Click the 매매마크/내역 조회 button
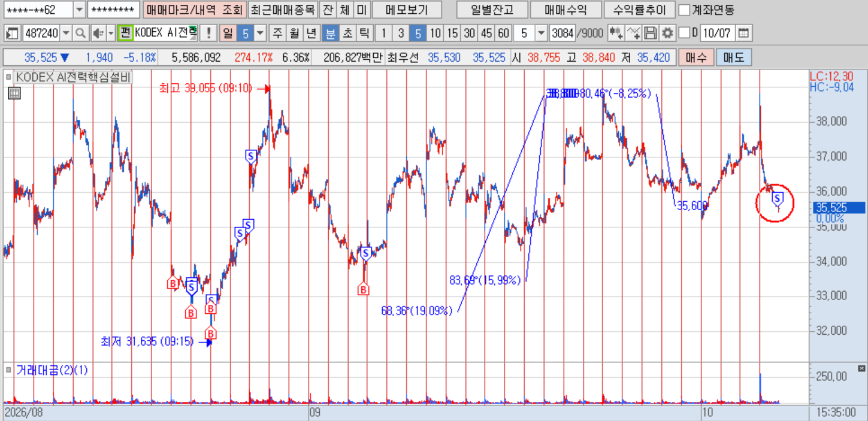 pos(195,10)
